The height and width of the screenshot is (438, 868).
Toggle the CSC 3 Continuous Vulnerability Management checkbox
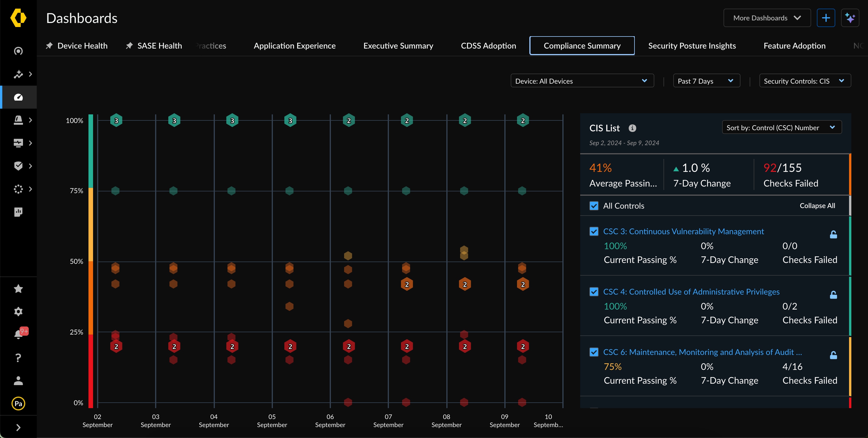[x=594, y=231]
